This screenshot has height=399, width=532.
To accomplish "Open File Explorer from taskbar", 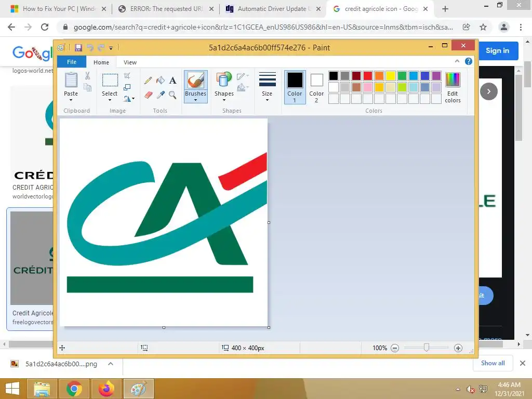I will point(42,389).
